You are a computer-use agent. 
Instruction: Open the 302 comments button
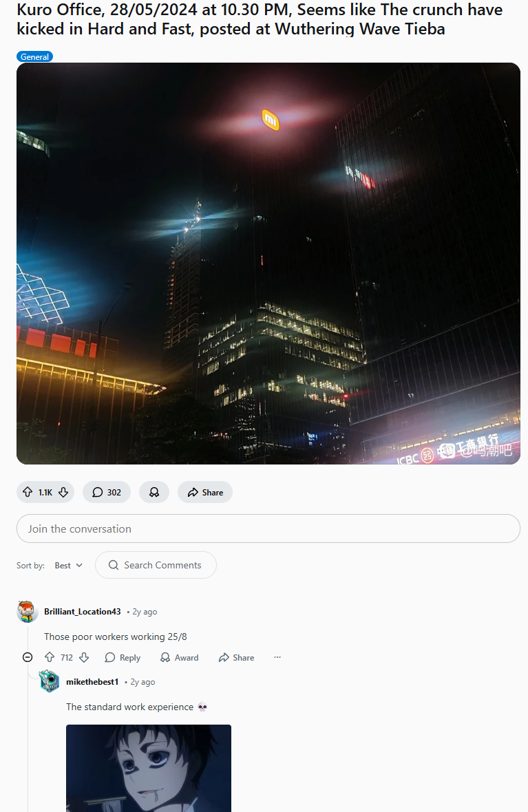106,492
